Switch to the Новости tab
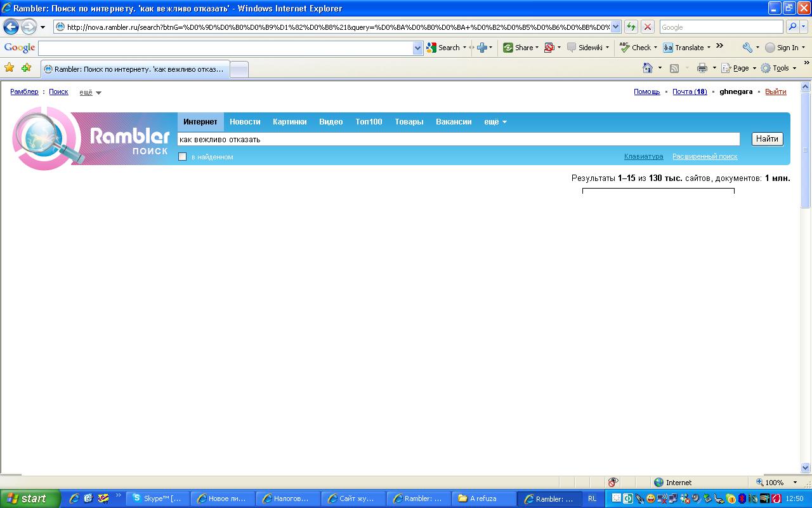Image resolution: width=812 pixels, height=508 pixels. [245, 122]
